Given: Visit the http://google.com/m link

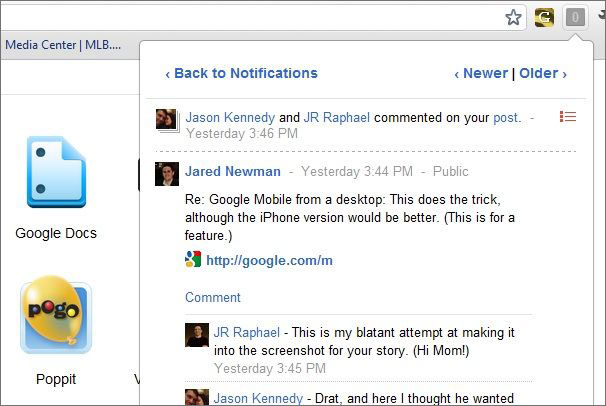Looking at the screenshot, I should coord(269,260).
